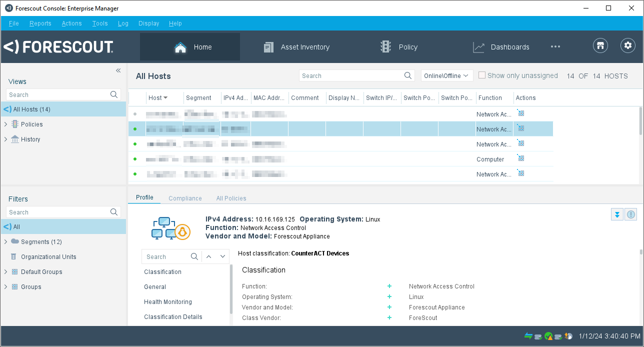The height and width of the screenshot is (347, 644).
Task: Click the plus icon next to Class Vendor
Action: tap(389, 318)
